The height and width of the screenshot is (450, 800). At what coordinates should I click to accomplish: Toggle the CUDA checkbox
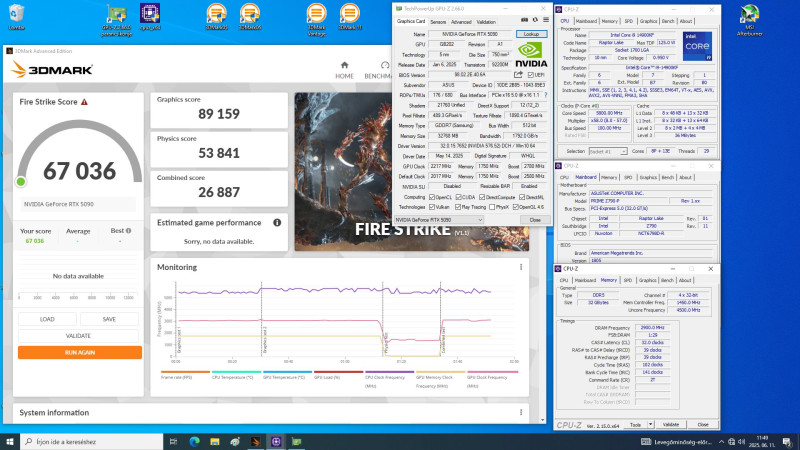coord(458,197)
